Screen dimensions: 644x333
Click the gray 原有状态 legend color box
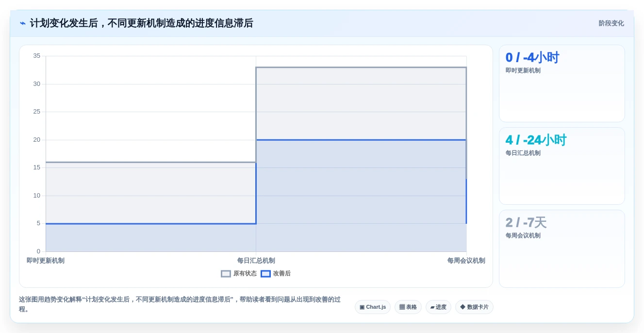coord(226,274)
